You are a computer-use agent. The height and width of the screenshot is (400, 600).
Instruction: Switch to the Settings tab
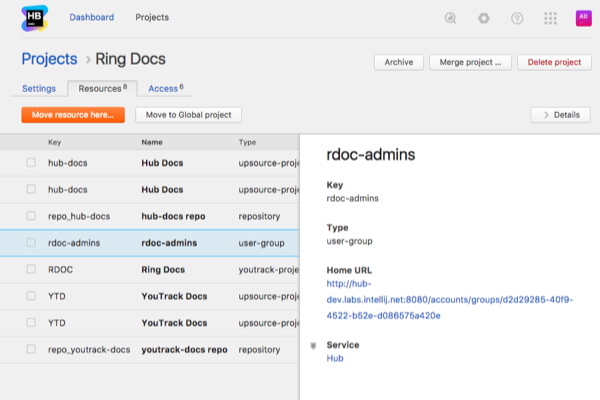[39, 88]
